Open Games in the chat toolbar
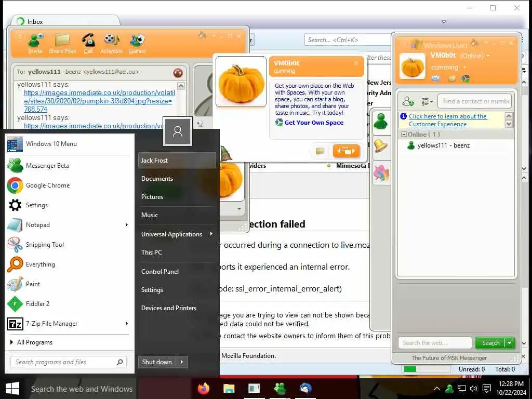 coord(137,44)
